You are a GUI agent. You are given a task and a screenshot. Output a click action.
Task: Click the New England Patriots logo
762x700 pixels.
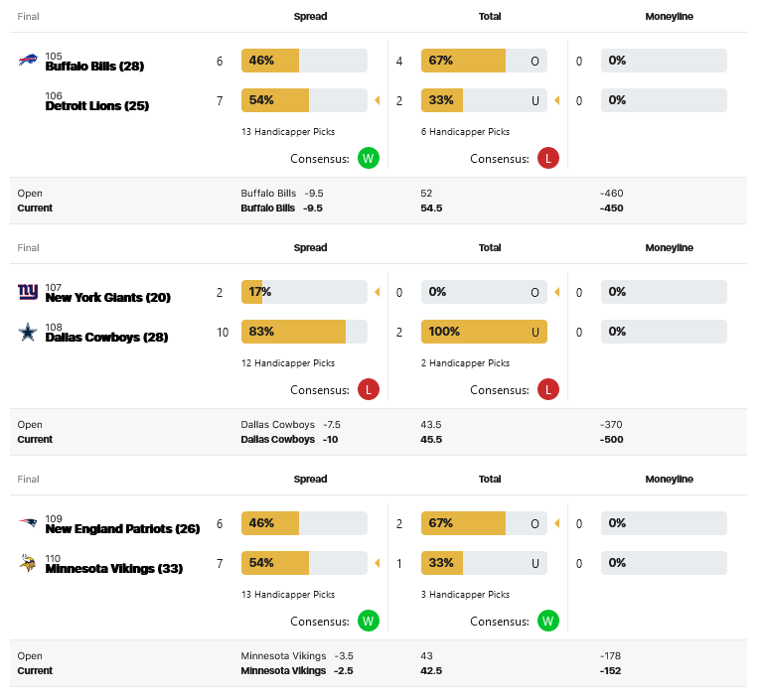click(x=28, y=522)
